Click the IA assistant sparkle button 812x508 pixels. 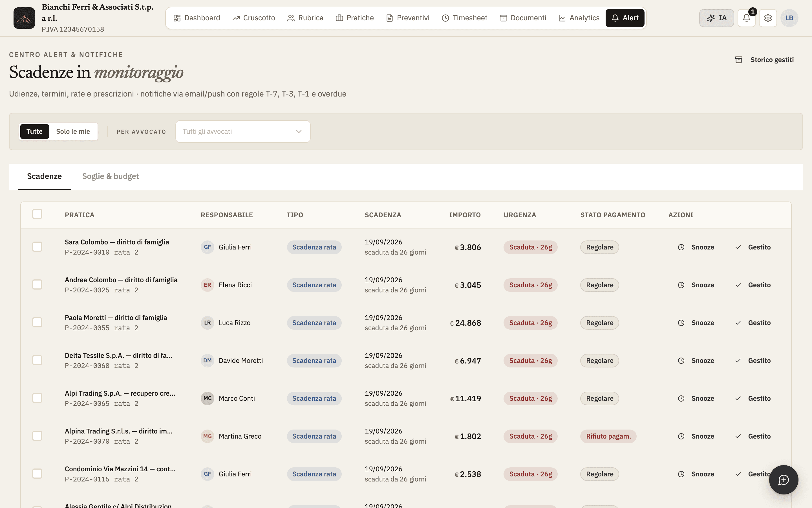coord(716,18)
